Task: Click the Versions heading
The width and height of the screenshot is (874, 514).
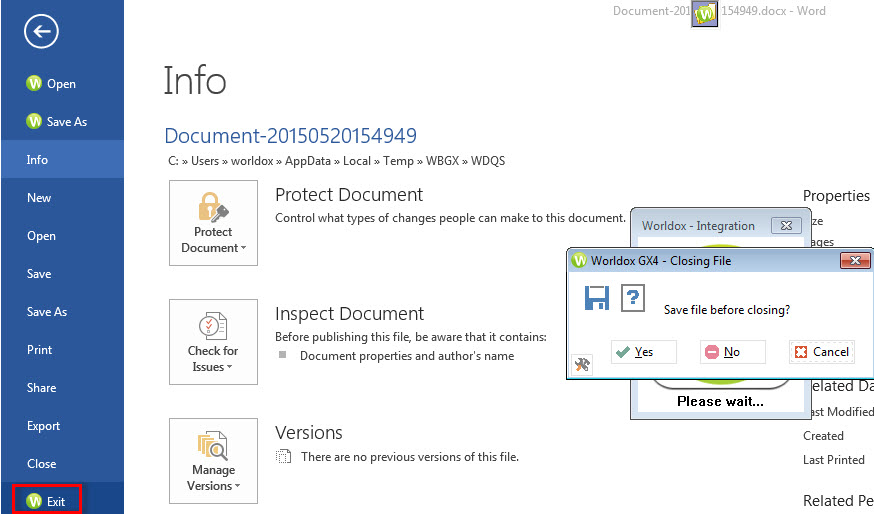Action: (x=309, y=433)
